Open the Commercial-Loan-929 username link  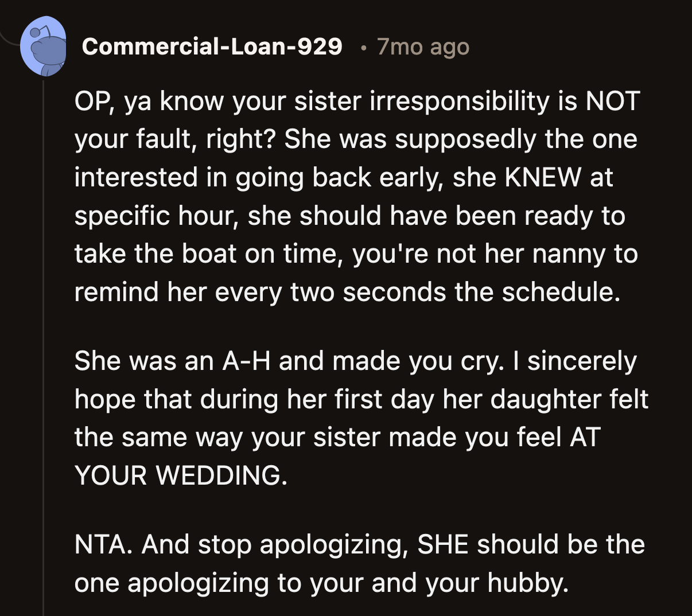[213, 47]
